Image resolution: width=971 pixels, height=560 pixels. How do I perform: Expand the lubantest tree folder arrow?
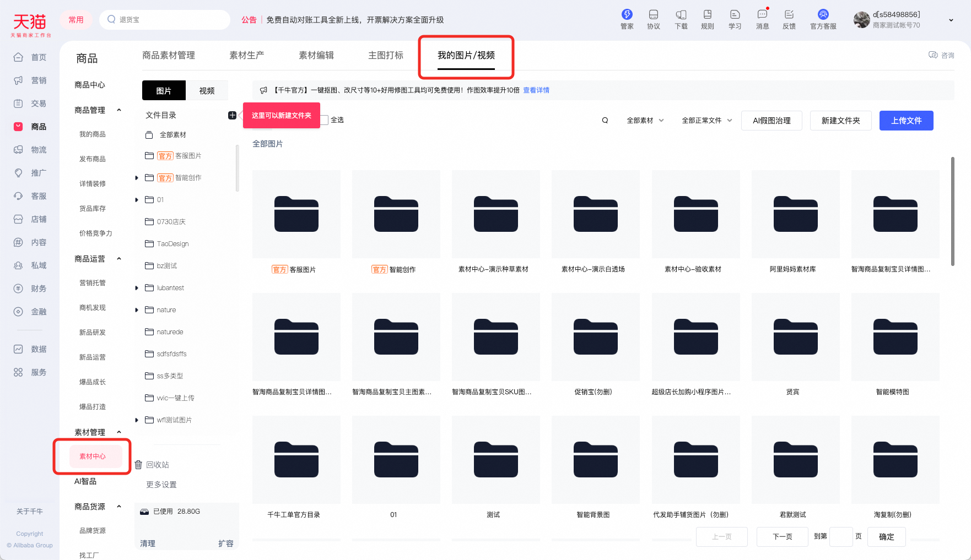137,288
